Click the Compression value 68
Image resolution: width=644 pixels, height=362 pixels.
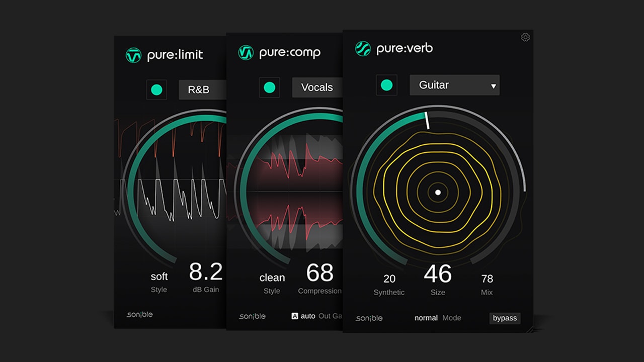(320, 273)
